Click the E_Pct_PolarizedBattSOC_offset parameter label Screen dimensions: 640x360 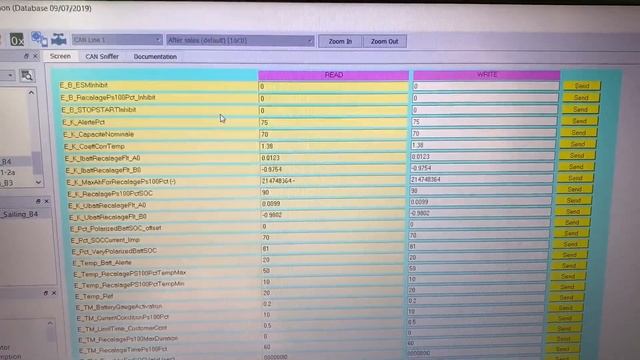click(116, 228)
